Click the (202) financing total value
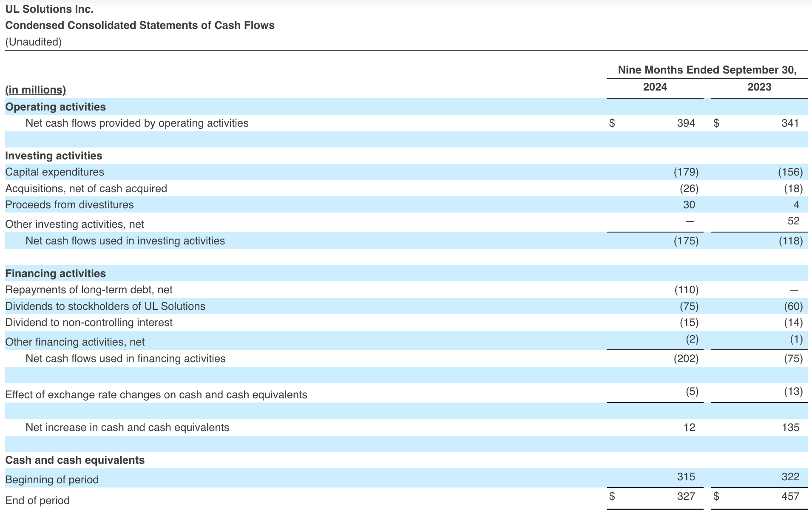This screenshot has width=812, height=516. coord(686,359)
